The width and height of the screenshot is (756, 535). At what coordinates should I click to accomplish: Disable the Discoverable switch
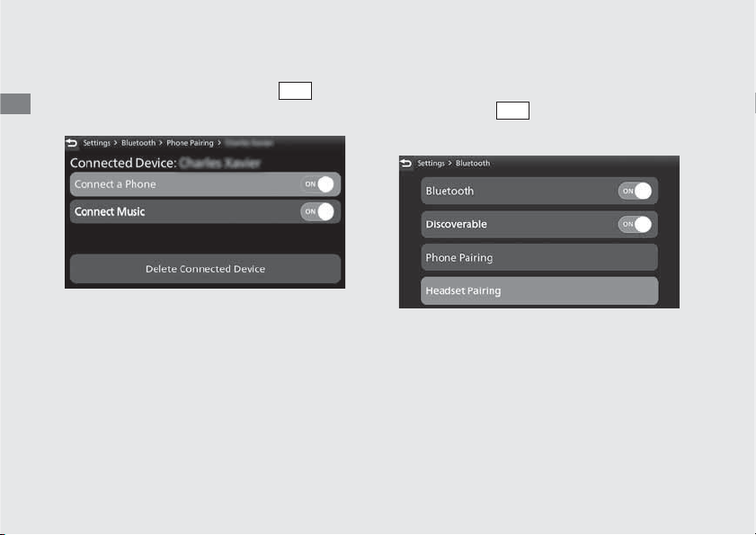[x=635, y=224]
